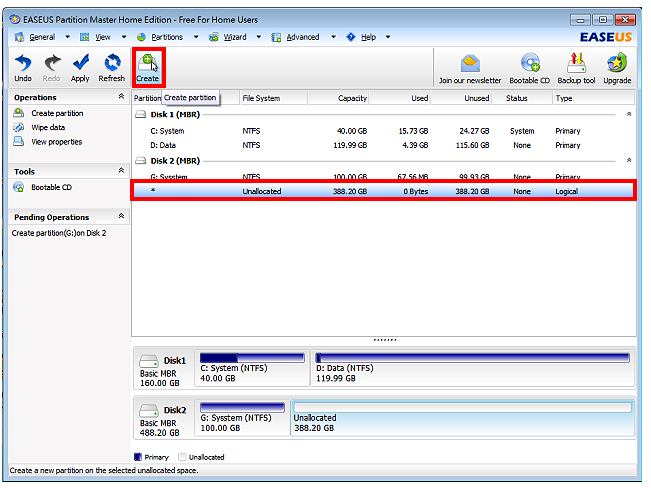This screenshot has height=488, width=651.
Task: Select the D: Data partition row
Action: coord(383,145)
